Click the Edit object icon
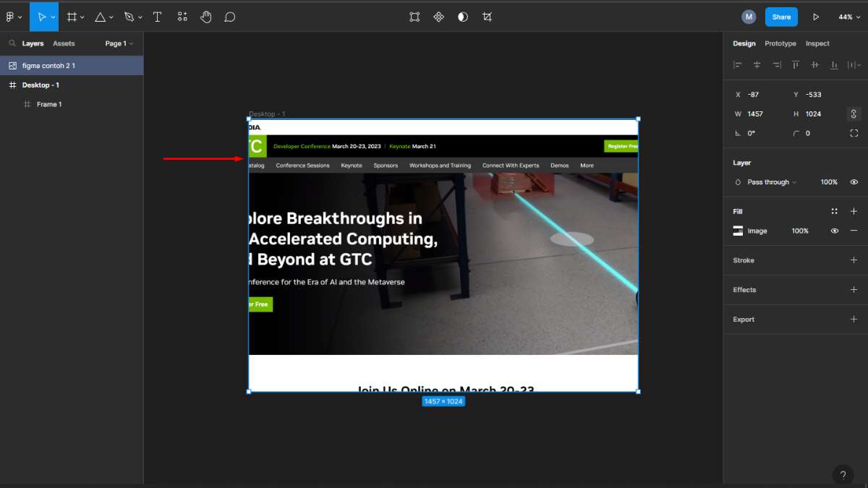868x488 pixels. pyautogui.click(x=414, y=17)
